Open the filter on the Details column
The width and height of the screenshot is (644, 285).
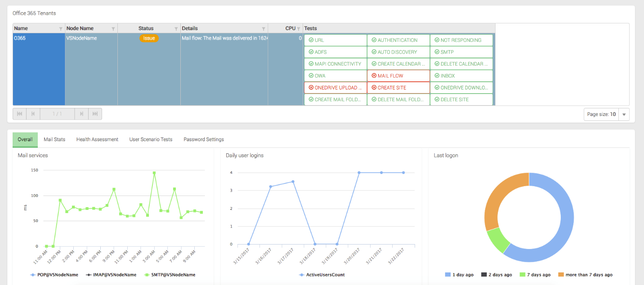(264, 29)
